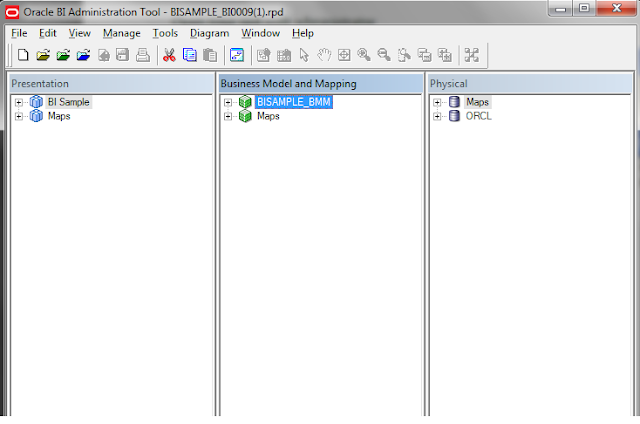Expand the Maps node in Business Model pane
Image resolution: width=640 pixels, height=424 pixels.
(x=228, y=117)
